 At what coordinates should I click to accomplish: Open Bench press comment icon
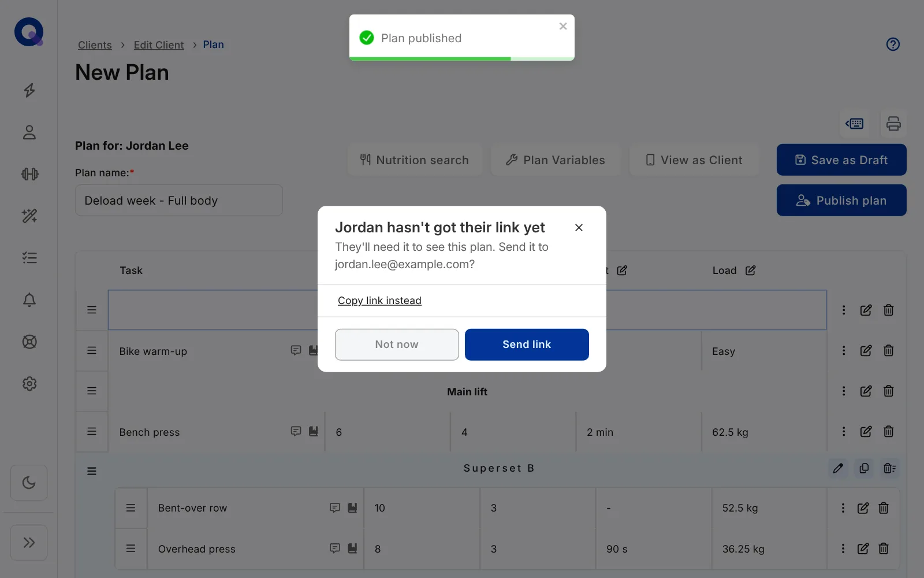pos(296,431)
